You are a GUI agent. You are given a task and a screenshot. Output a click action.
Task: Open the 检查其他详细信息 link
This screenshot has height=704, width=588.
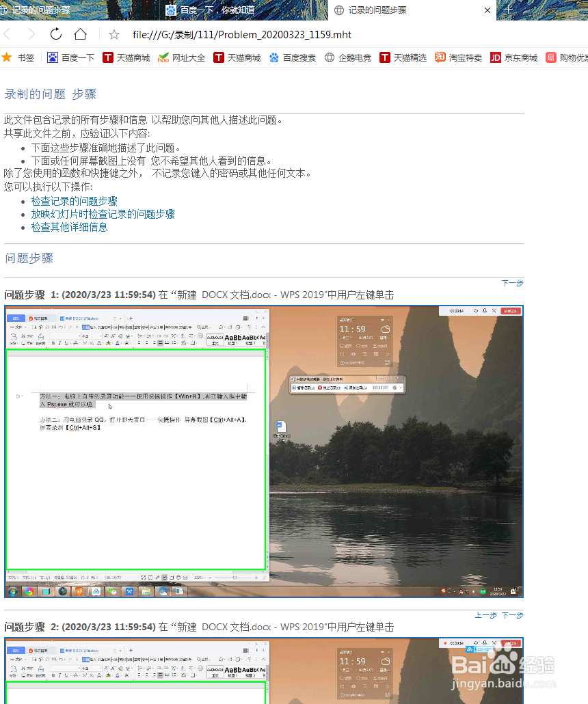coord(69,227)
